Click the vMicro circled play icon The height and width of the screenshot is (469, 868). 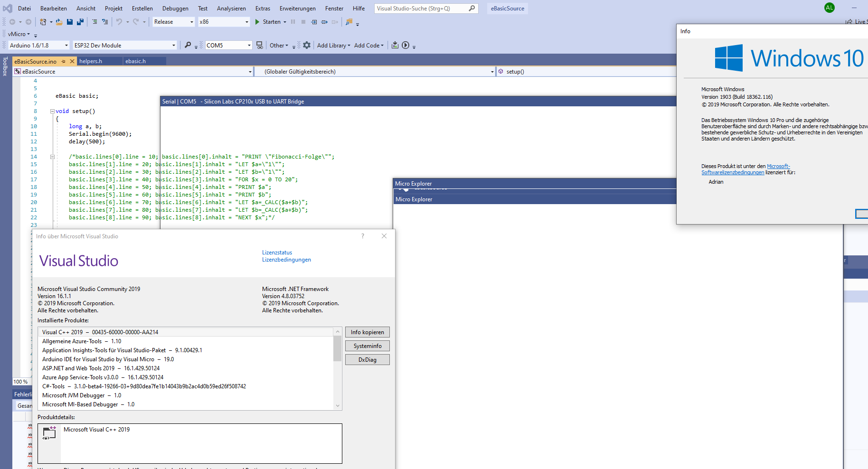click(406, 45)
